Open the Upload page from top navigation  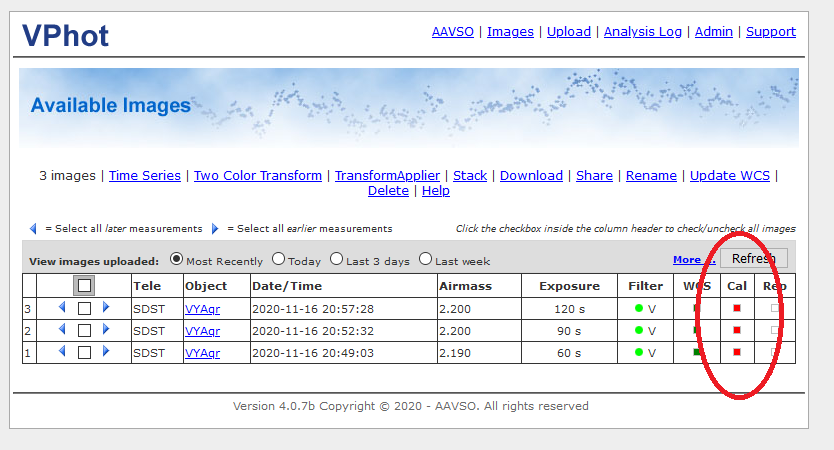568,31
